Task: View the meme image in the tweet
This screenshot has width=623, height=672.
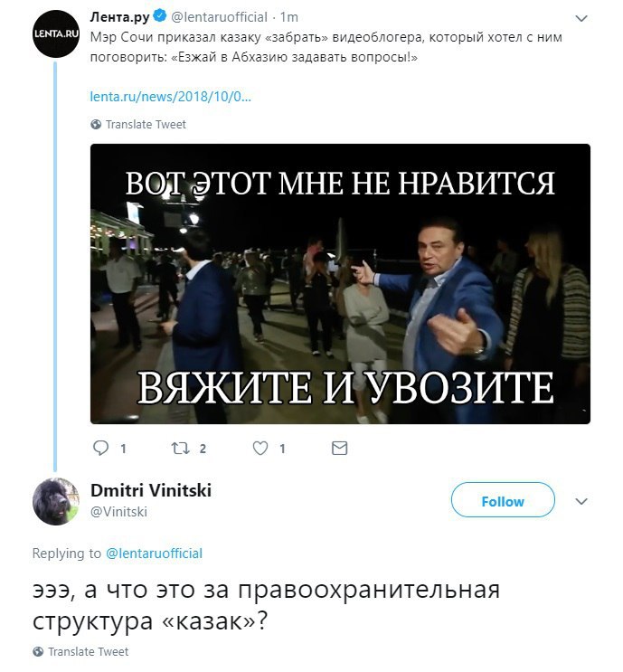Action: pos(340,284)
